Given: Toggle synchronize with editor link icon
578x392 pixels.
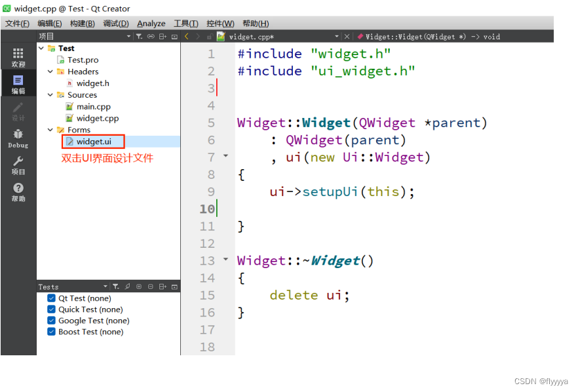Looking at the screenshot, I should point(151,37).
